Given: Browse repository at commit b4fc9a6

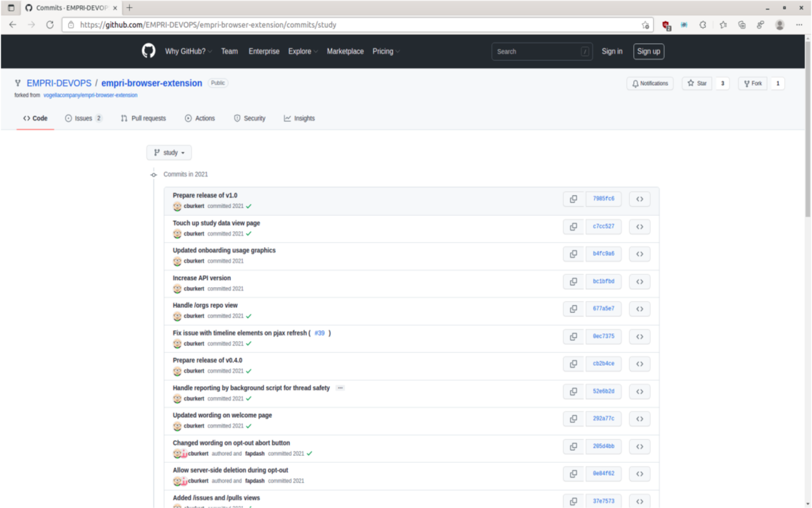Looking at the screenshot, I should pyautogui.click(x=639, y=254).
